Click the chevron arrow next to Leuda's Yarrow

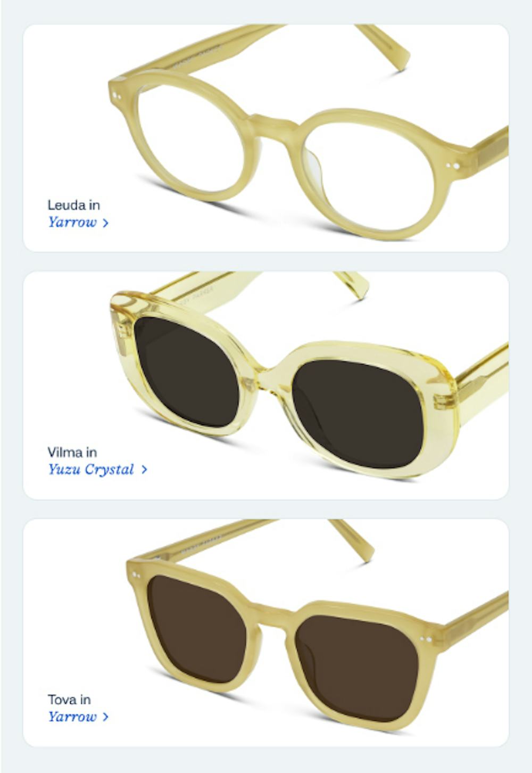click(x=105, y=223)
